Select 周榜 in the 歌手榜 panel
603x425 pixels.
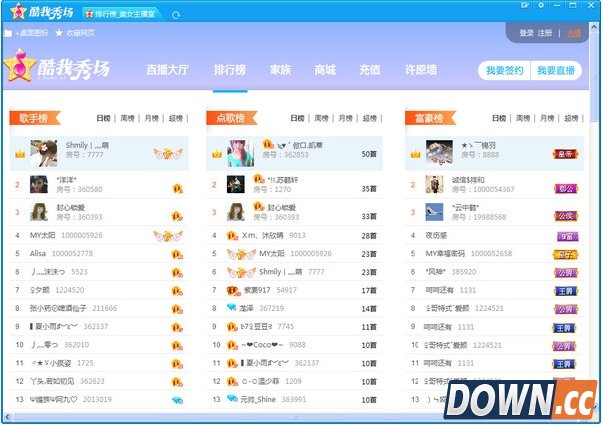(x=127, y=118)
